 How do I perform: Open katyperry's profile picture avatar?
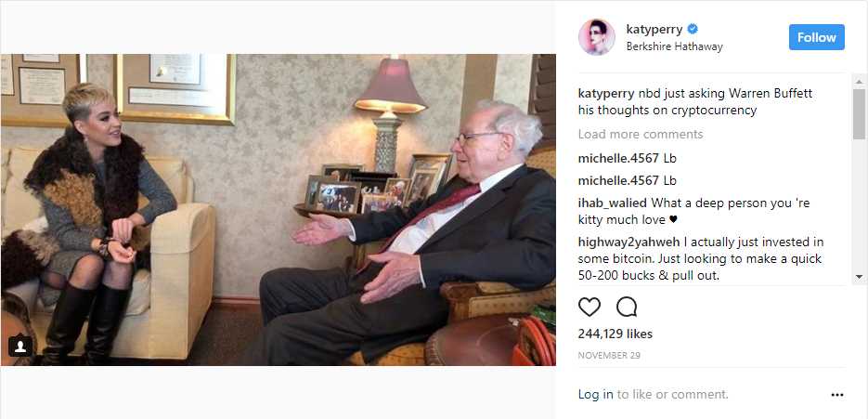(x=596, y=36)
